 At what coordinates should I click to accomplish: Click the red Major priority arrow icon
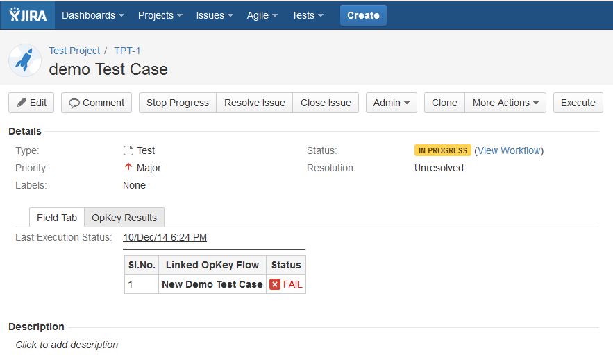pyautogui.click(x=128, y=167)
